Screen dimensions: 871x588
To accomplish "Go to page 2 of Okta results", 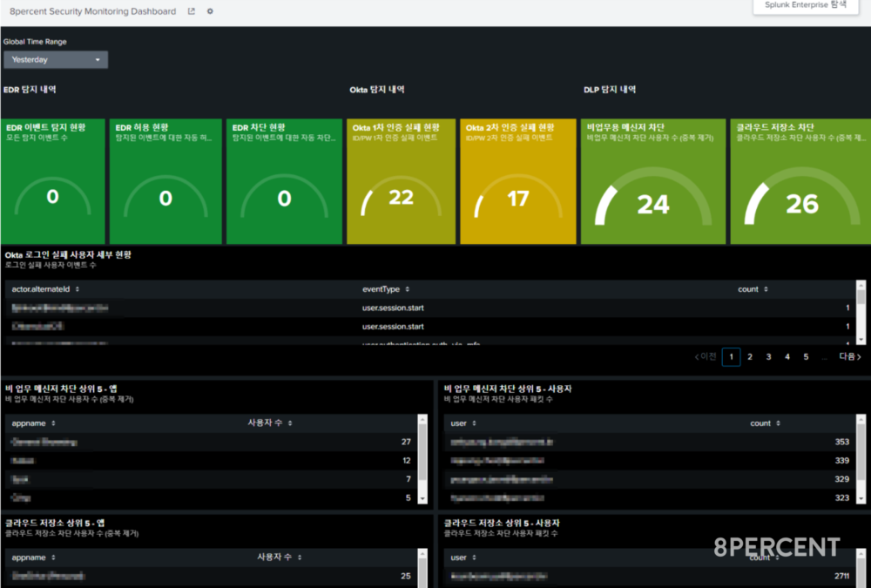I will click(750, 357).
